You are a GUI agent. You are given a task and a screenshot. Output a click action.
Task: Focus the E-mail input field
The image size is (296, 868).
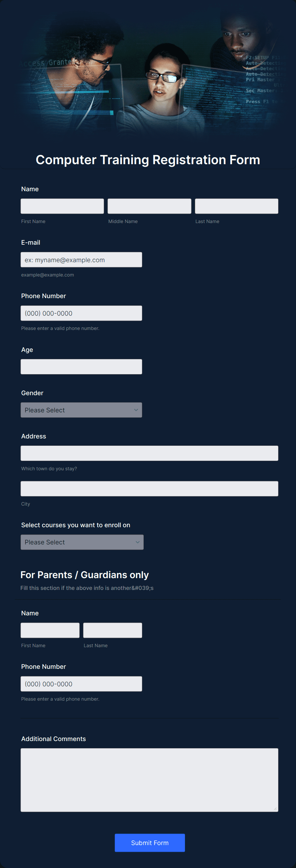[x=81, y=259]
